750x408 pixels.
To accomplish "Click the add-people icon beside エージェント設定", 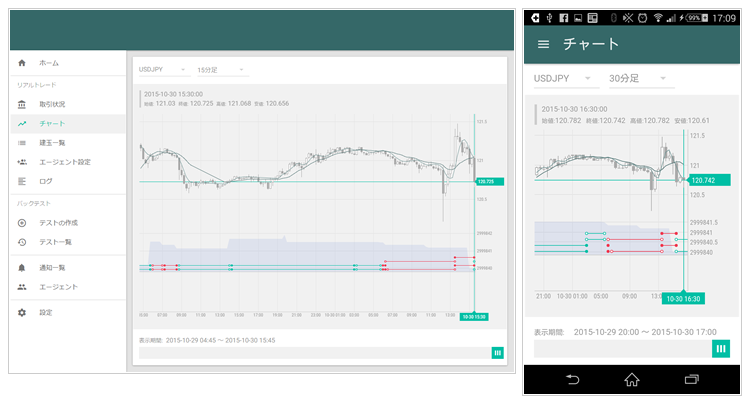I will [x=22, y=162].
